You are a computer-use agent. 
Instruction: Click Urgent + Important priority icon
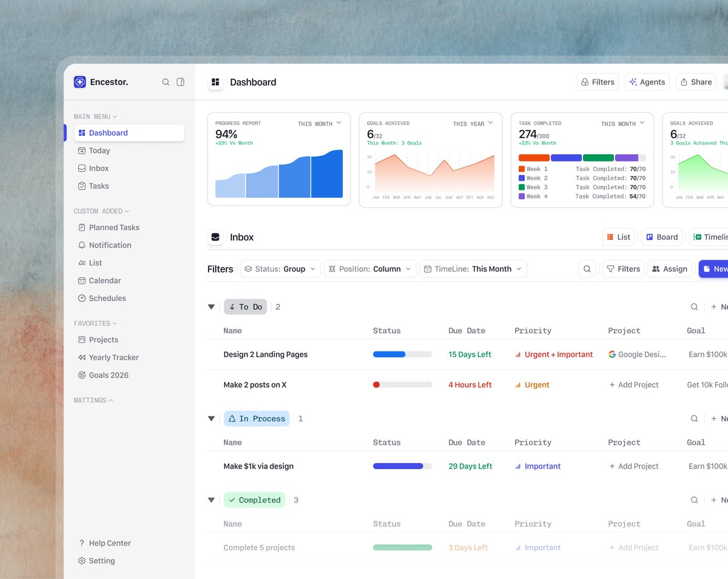517,354
